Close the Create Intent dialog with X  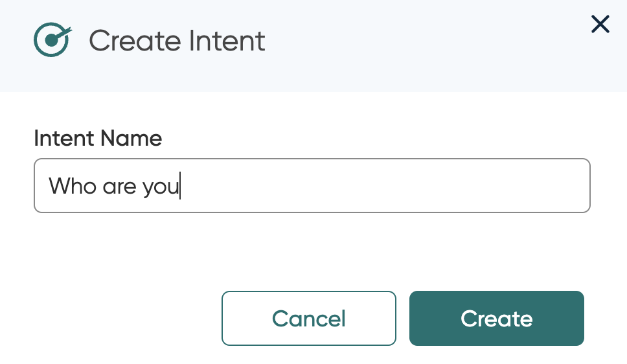point(600,25)
